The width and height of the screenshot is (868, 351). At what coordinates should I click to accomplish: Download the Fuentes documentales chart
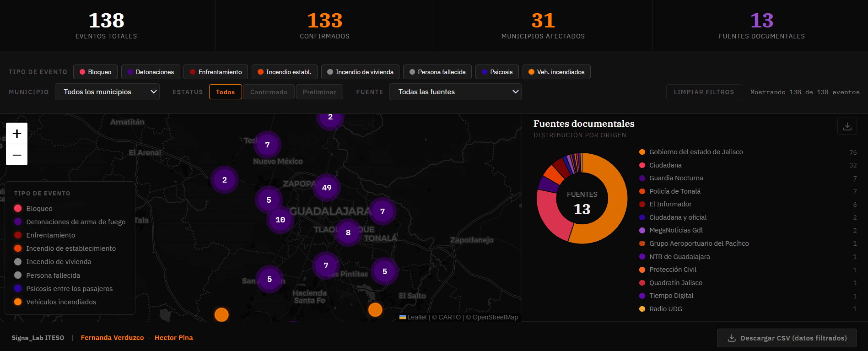pyautogui.click(x=847, y=126)
